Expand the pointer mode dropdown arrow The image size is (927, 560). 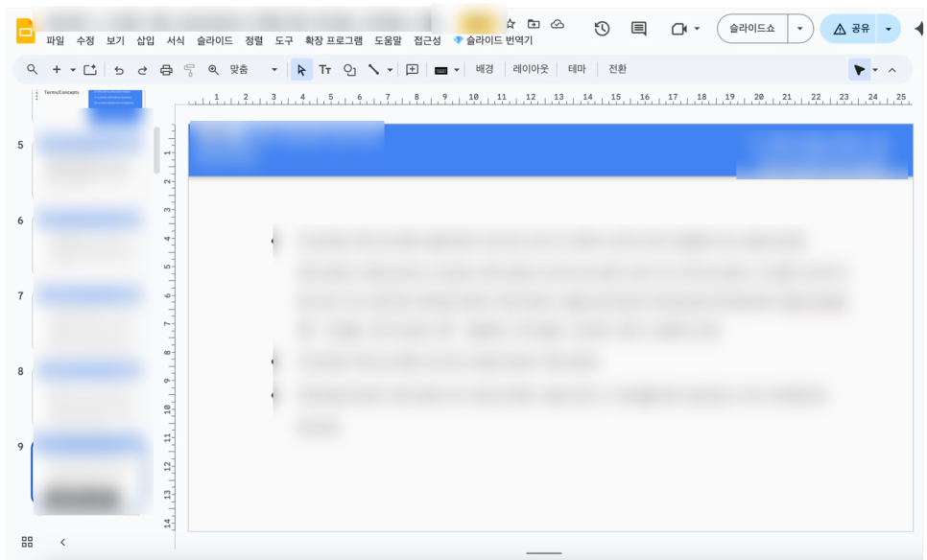coord(875,70)
